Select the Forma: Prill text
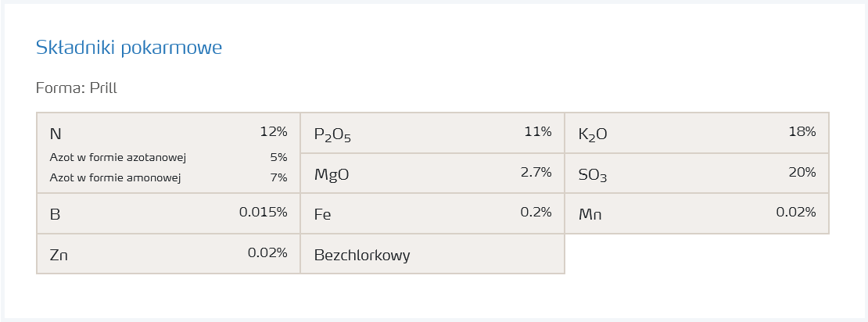 tap(77, 88)
